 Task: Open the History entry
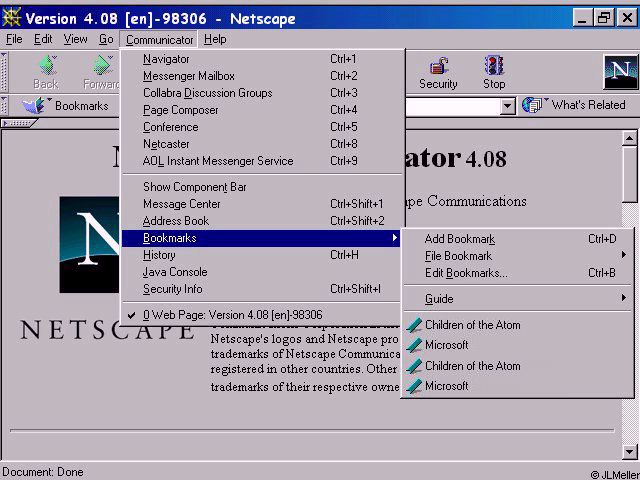point(261,255)
